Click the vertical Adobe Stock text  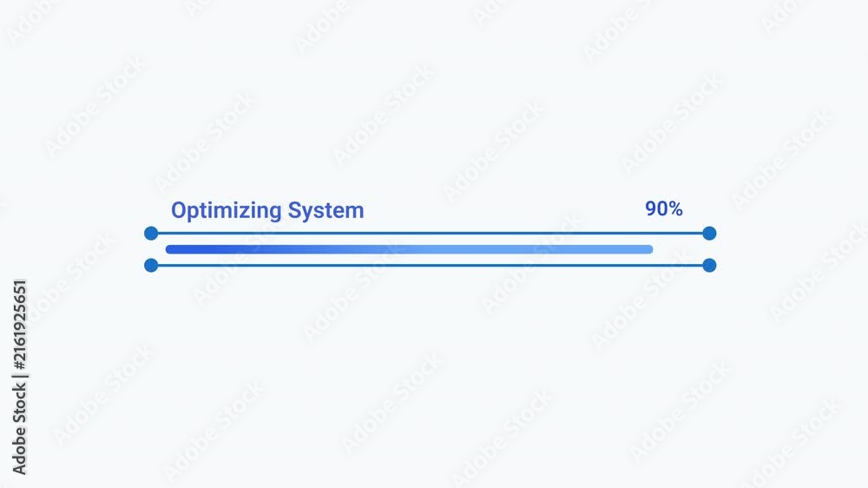[x=20, y=428]
